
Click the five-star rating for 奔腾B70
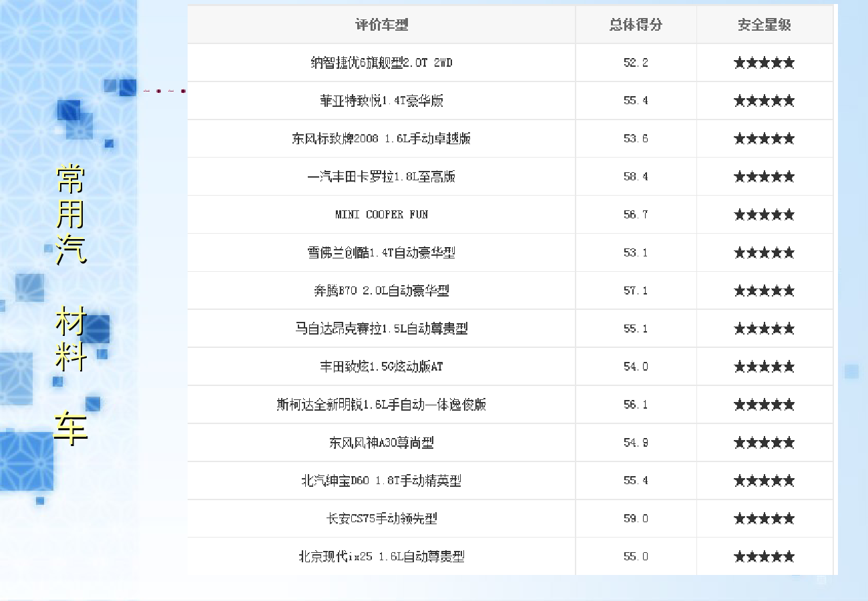click(x=765, y=290)
